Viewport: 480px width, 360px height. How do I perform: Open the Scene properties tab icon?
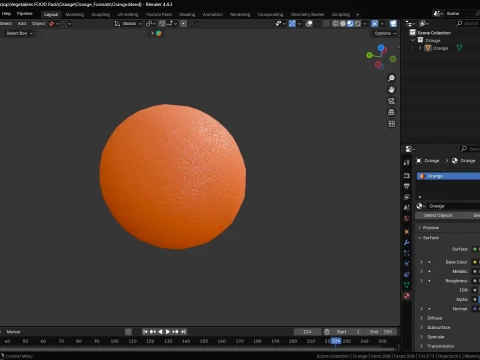tap(407, 208)
